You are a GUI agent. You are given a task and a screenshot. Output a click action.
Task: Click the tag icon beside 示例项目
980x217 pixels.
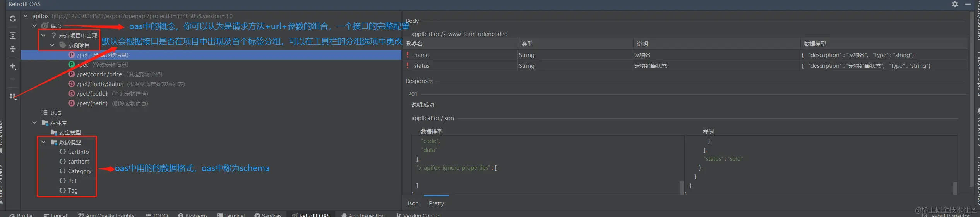(x=63, y=45)
